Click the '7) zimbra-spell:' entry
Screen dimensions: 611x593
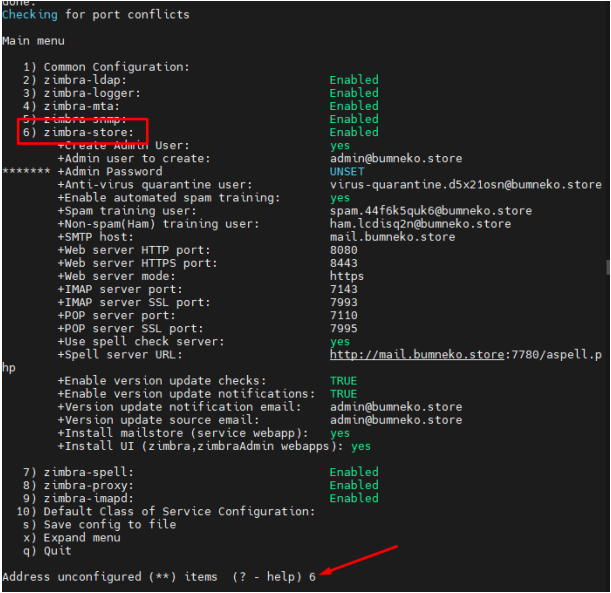tap(78, 473)
